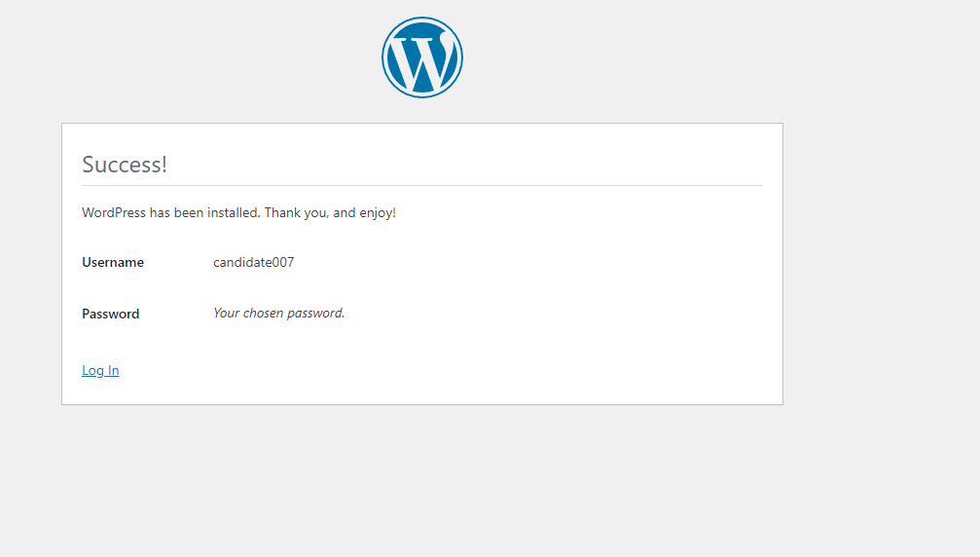
Task: Click the "Success!" heading
Action: pyautogui.click(x=125, y=165)
